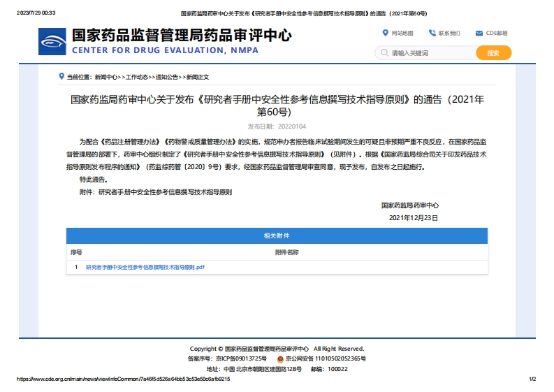Click the police badge icon in footer
This screenshot has height=392, width=554.
[280, 358]
